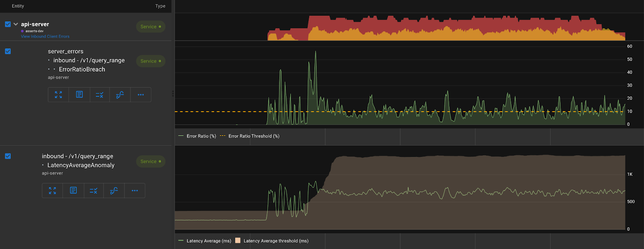Click the asserts-dev environment label
This screenshot has width=644, height=249.
pyautogui.click(x=34, y=31)
